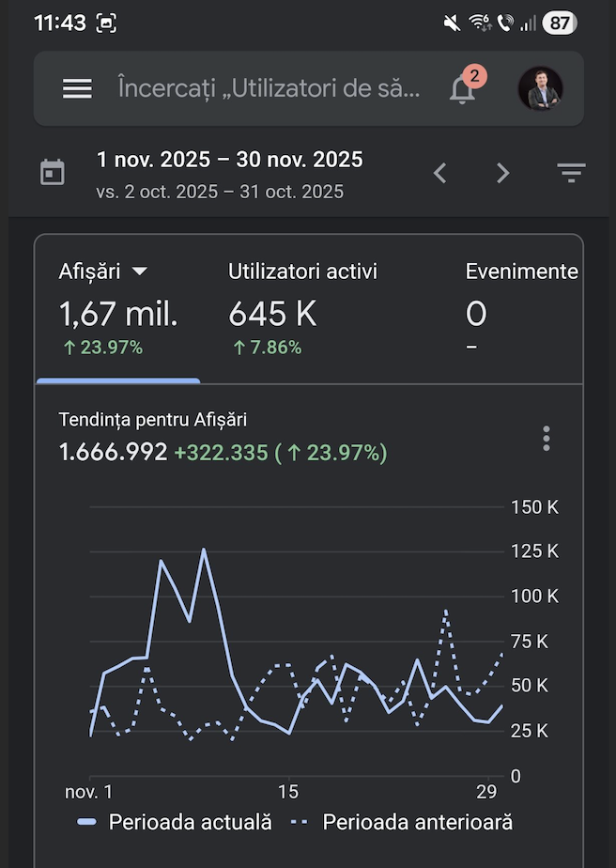Tap the 1,67 mil. Afișări value
This screenshot has width=616, height=868.
click(118, 316)
